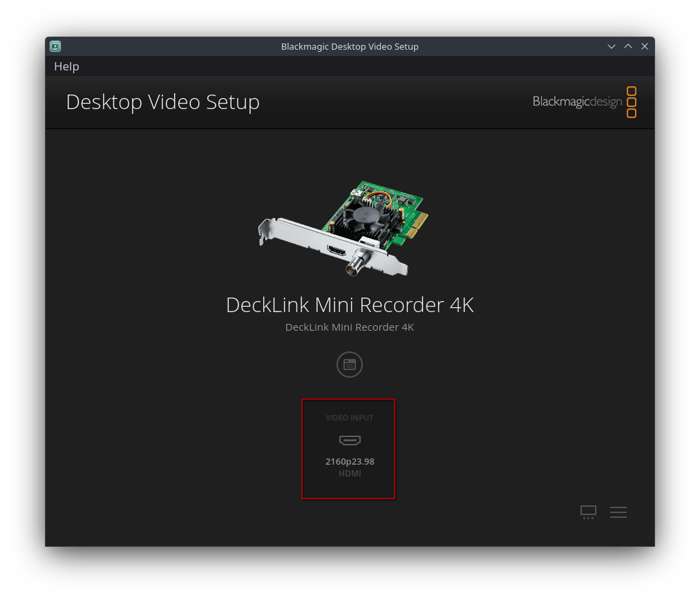Click the 2160p23.98 format label

coord(349,461)
